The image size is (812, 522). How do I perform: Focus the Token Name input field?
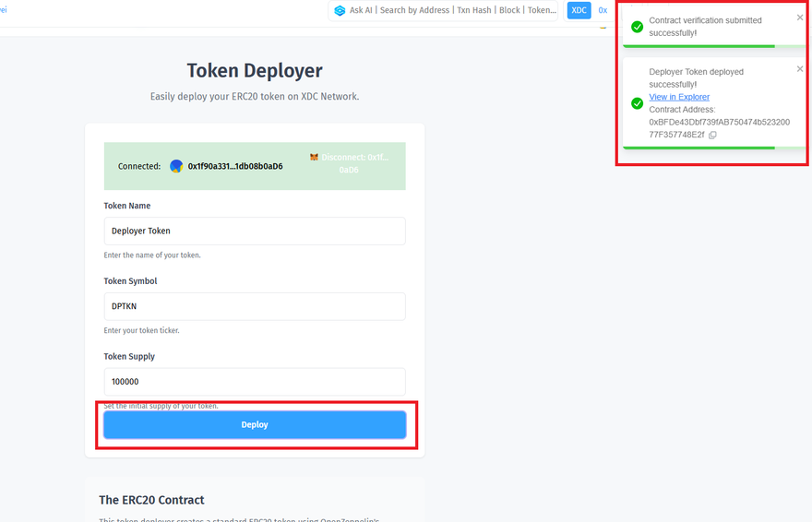tap(255, 231)
